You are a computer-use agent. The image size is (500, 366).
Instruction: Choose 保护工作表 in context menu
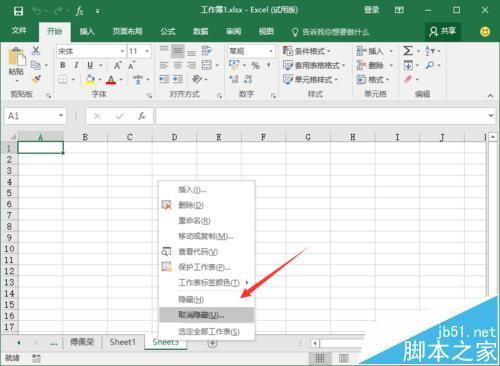(x=207, y=267)
